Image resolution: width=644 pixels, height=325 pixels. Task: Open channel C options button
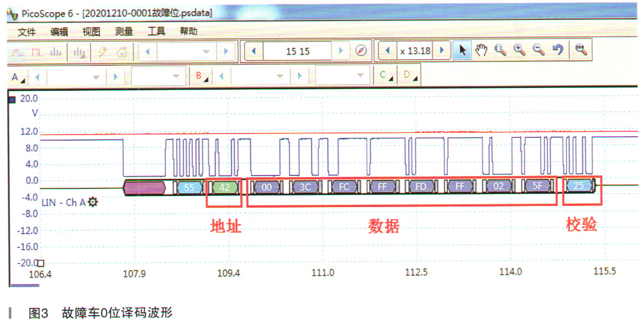coord(386,75)
